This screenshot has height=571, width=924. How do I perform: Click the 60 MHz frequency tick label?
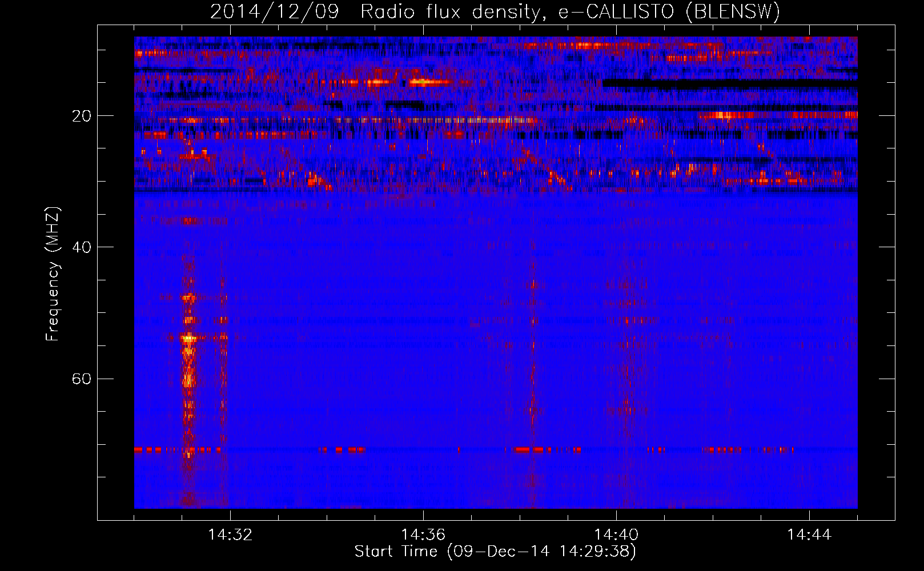click(82, 379)
